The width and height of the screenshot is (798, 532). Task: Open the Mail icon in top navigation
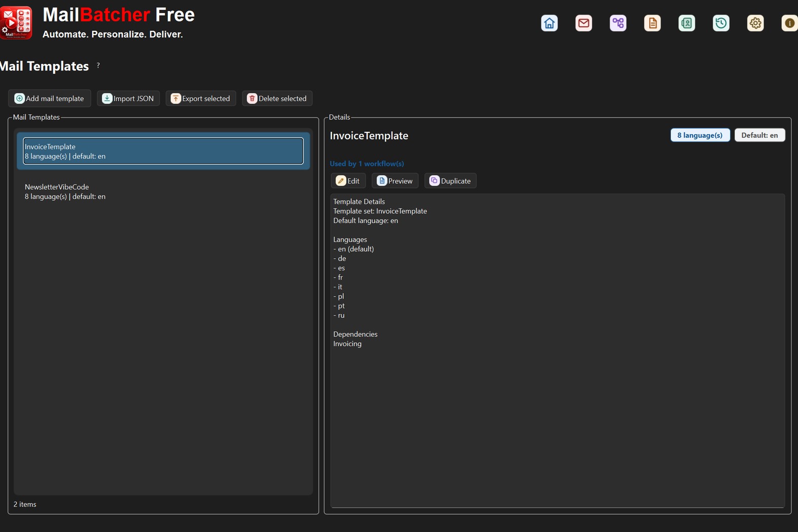click(584, 23)
